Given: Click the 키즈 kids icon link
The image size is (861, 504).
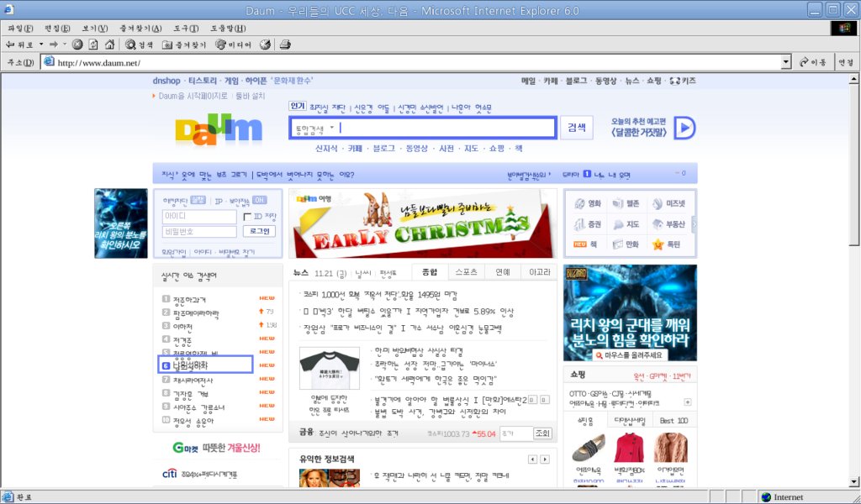Looking at the screenshot, I should (x=683, y=81).
